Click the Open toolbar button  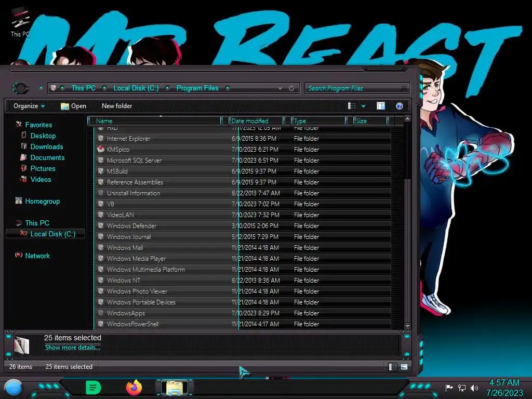pos(73,106)
